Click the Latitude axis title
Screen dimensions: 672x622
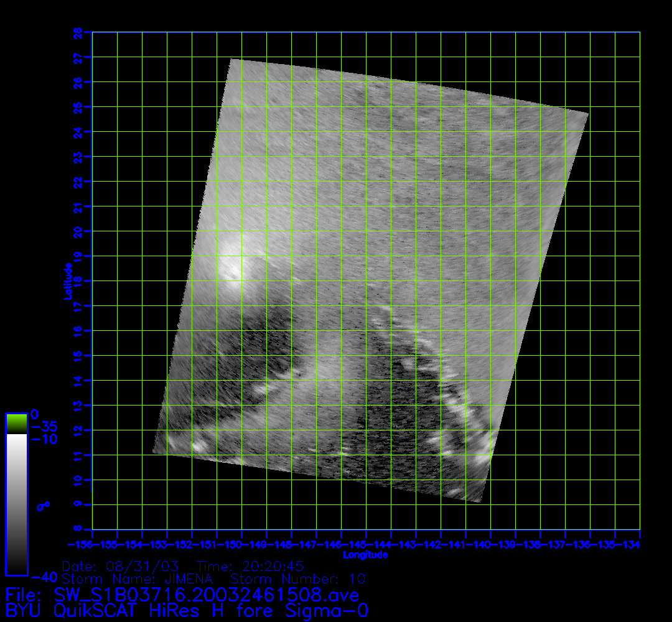click(67, 281)
